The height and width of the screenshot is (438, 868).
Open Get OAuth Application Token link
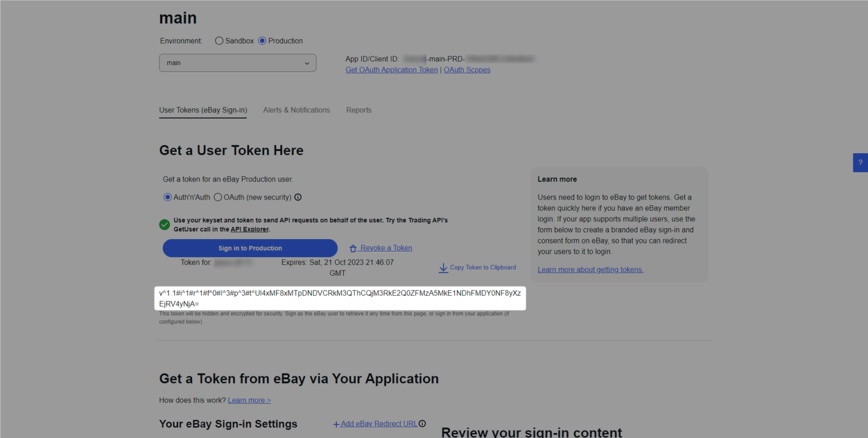(x=392, y=70)
